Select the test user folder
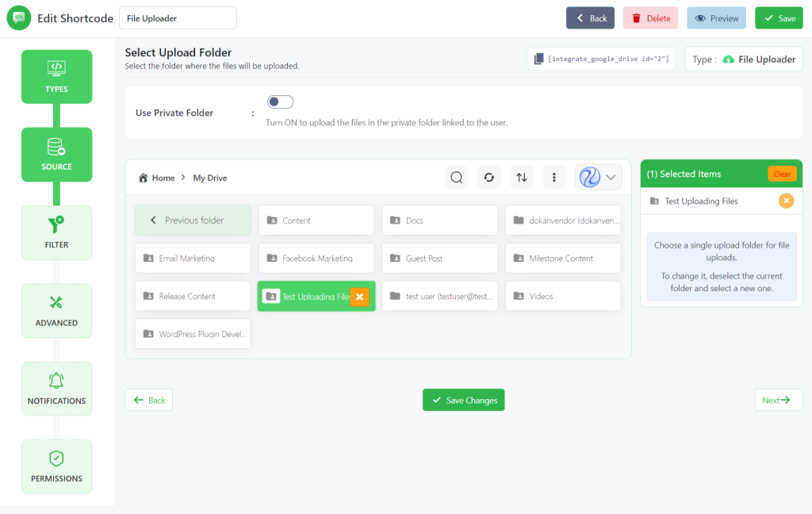This screenshot has width=812, height=514. tap(439, 296)
